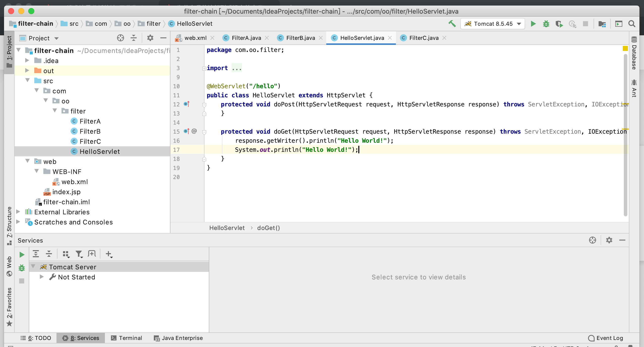Expand the Not Started node
644x347 pixels.
click(42, 277)
